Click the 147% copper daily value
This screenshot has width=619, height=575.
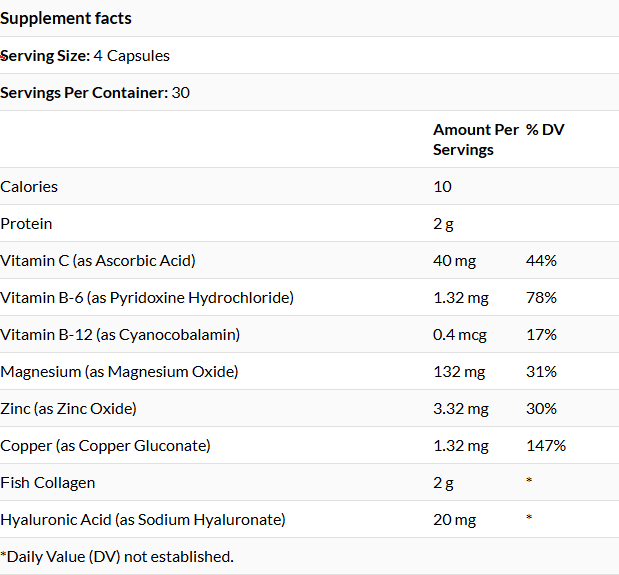coord(546,446)
